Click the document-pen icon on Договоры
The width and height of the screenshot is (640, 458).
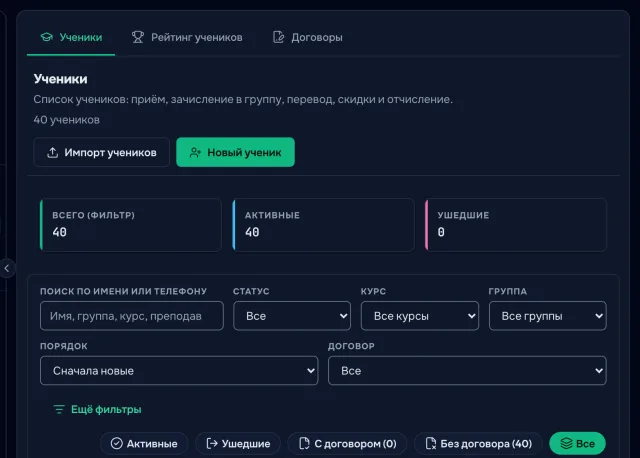[279, 37]
